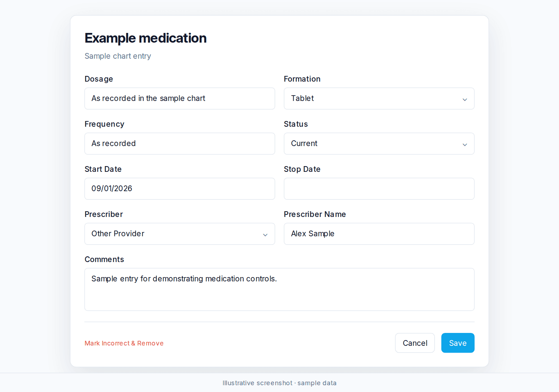Select the Start Date field
Screen dimensions: 559x392
coord(180,189)
